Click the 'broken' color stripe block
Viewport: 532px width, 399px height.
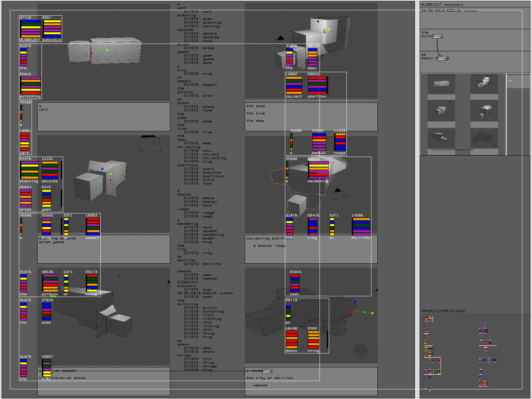point(319,142)
